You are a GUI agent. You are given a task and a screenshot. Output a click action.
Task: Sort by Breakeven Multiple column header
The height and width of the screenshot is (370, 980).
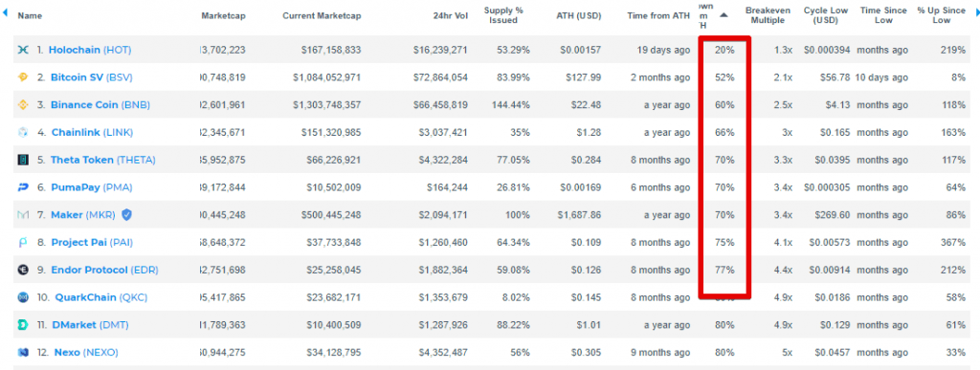768,15
